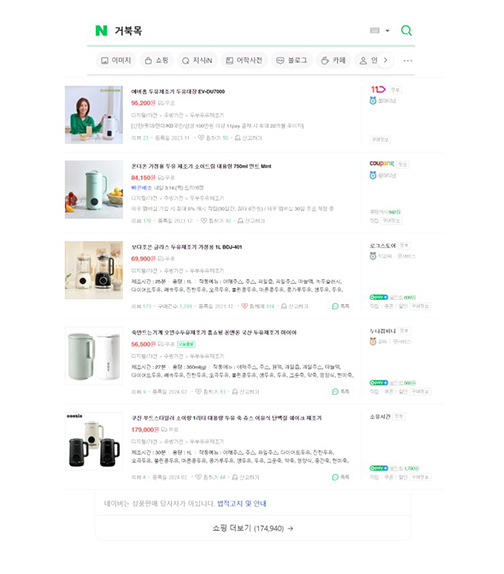This screenshot has width=504, height=574.
Task: Click the 11st seller logo
Action: point(378,89)
